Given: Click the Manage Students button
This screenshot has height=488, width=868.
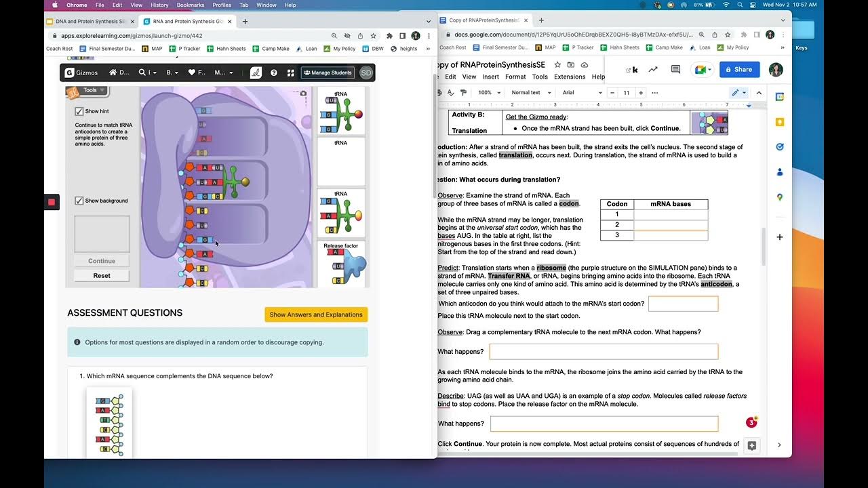Looking at the screenshot, I should 328,73.
